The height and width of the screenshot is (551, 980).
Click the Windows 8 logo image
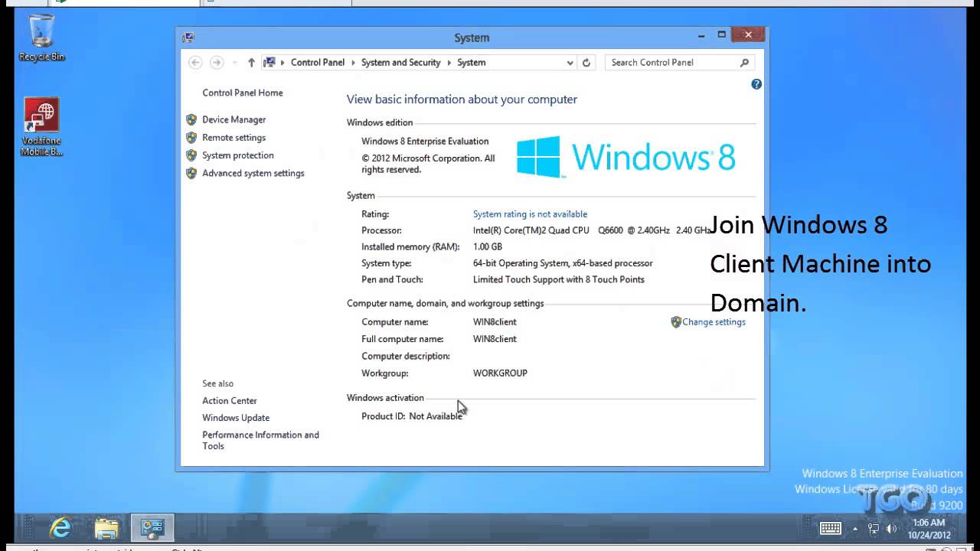click(x=626, y=157)
